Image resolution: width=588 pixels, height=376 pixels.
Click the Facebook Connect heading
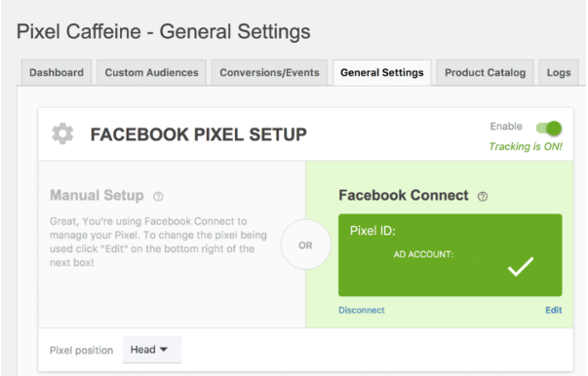404,196
